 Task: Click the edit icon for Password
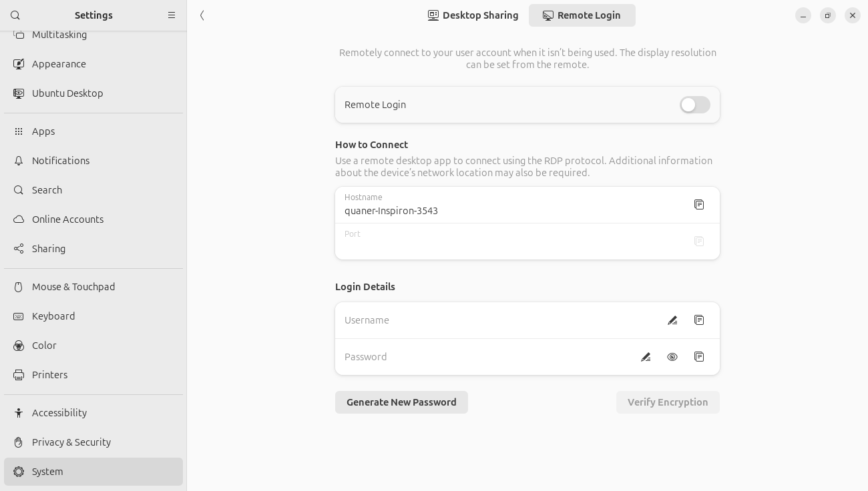(x=646, y=357)
